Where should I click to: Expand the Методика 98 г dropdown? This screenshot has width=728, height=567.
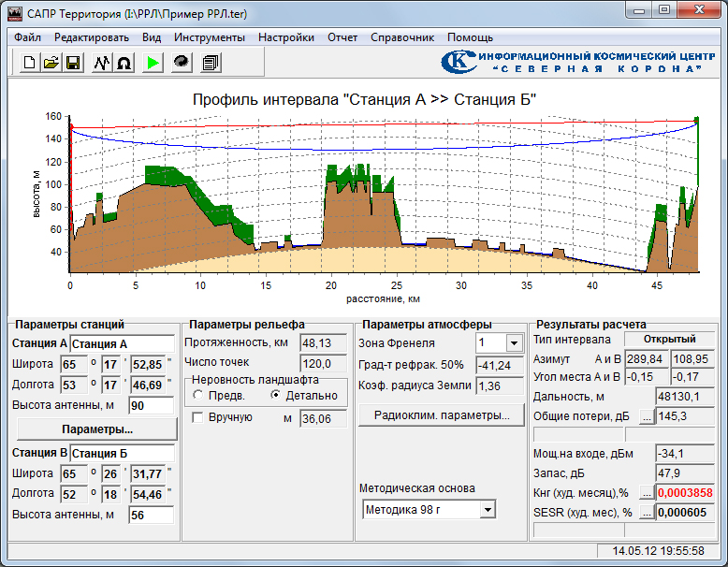(x=487, y=509)
